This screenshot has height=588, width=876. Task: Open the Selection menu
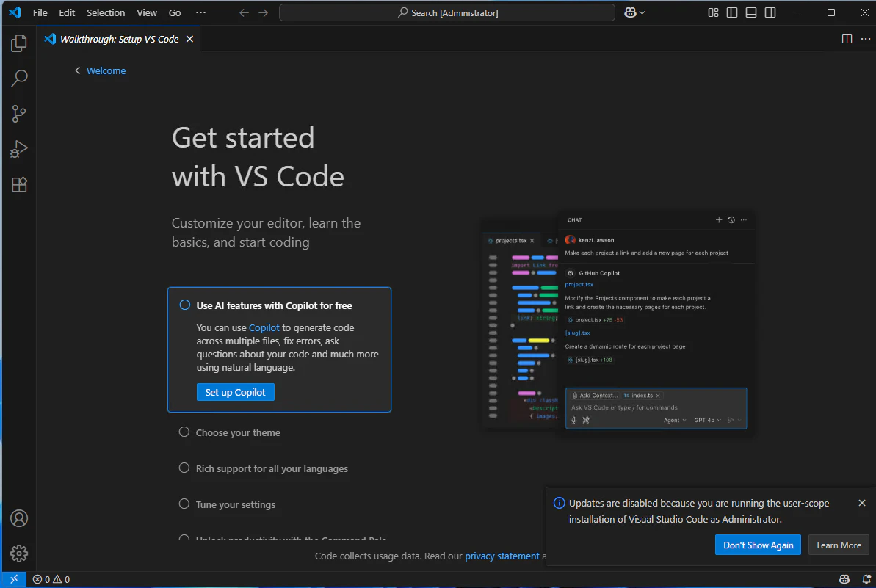106,12
